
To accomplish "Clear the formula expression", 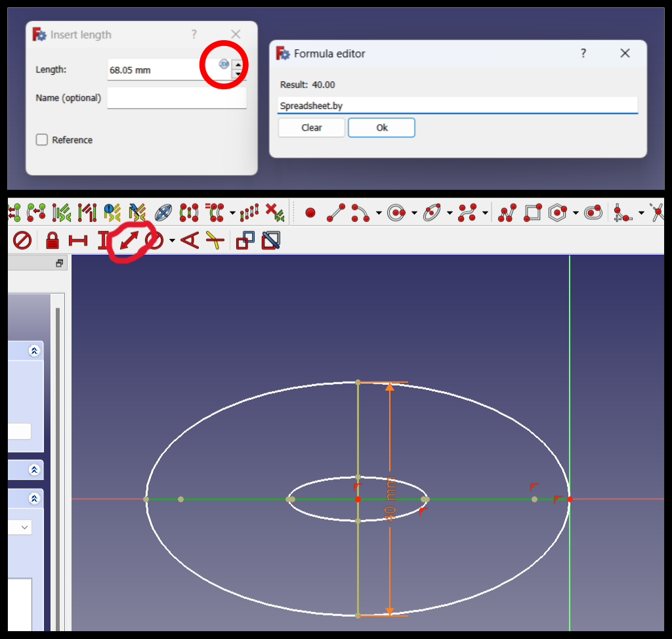I will click(x=311, y=127).
